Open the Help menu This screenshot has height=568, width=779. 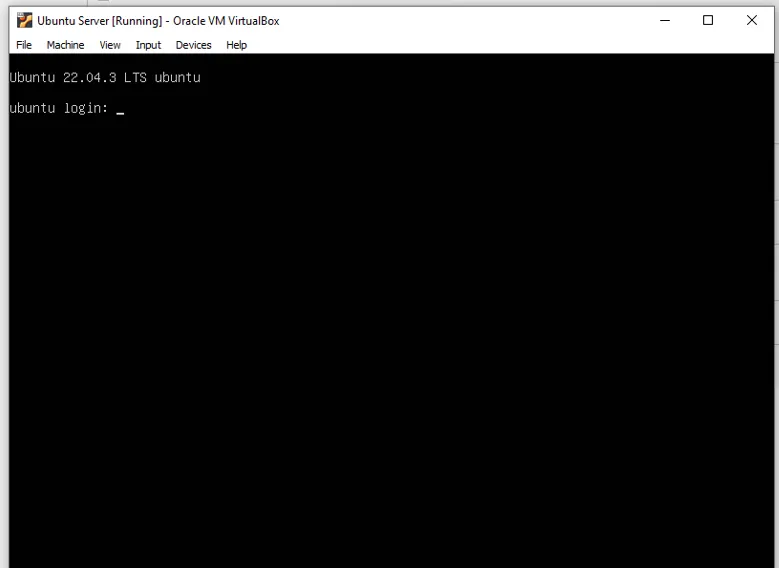tap(236, 45)
